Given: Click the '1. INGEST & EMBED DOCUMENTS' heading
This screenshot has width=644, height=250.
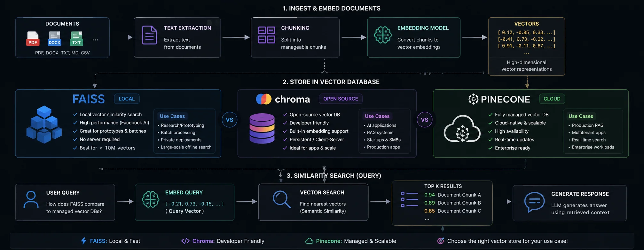Looking at the screenshot, I should pyautogui.click(x=332, y=8).
